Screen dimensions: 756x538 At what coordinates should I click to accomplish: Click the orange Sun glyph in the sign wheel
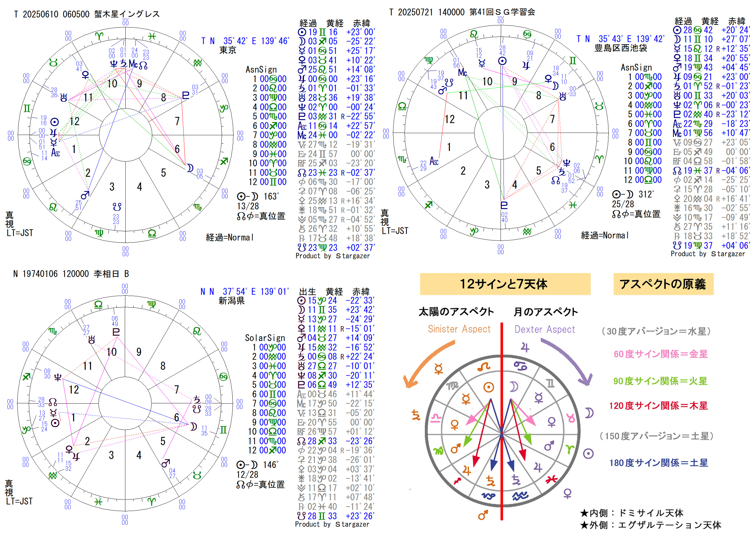point(489,387)
